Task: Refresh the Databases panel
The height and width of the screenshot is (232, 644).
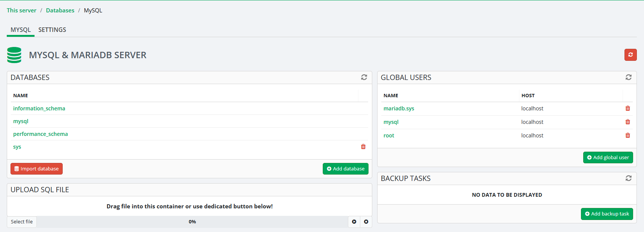Action: coord(364,77)
